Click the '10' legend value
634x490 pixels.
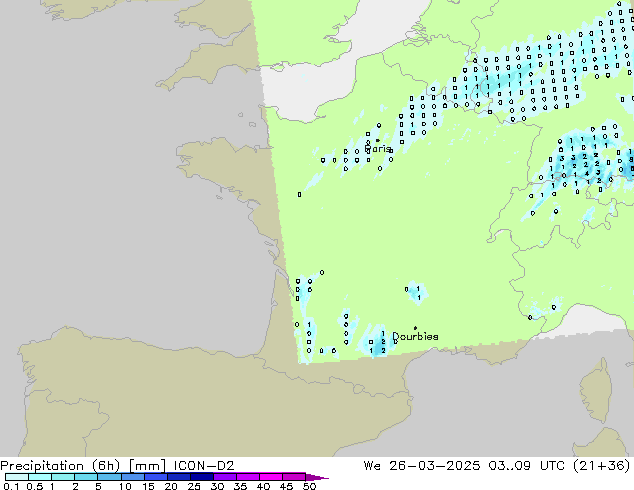[125, 486]
